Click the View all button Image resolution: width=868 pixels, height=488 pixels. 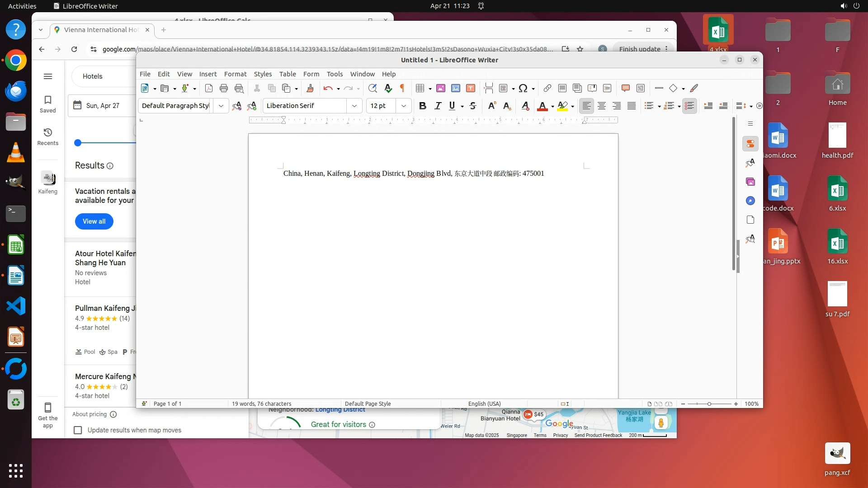pos(94,221)
